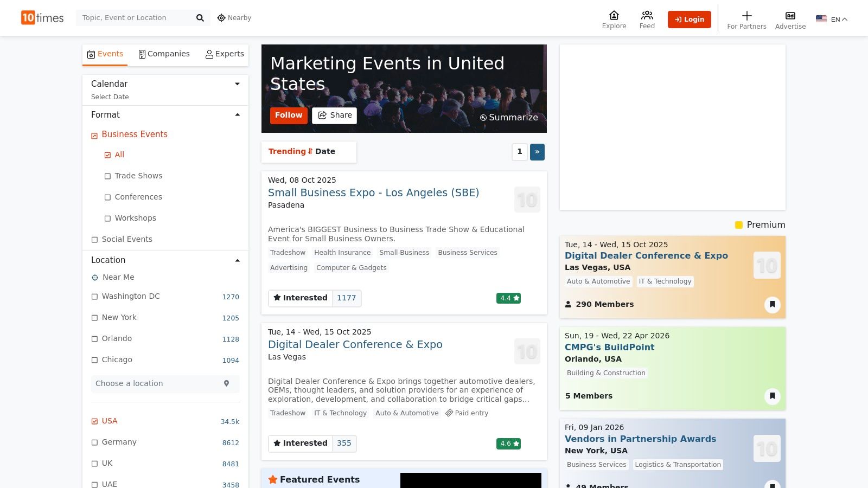Uncheck the USA country checkbox
The height and width of the screenshot is (488, 868).
(94, 421)
